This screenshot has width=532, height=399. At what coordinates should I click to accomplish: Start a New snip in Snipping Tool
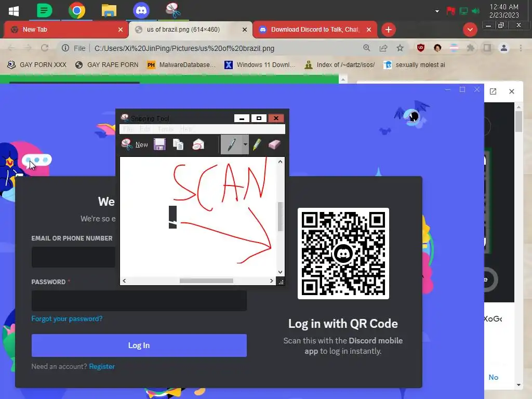pos(135,144)
